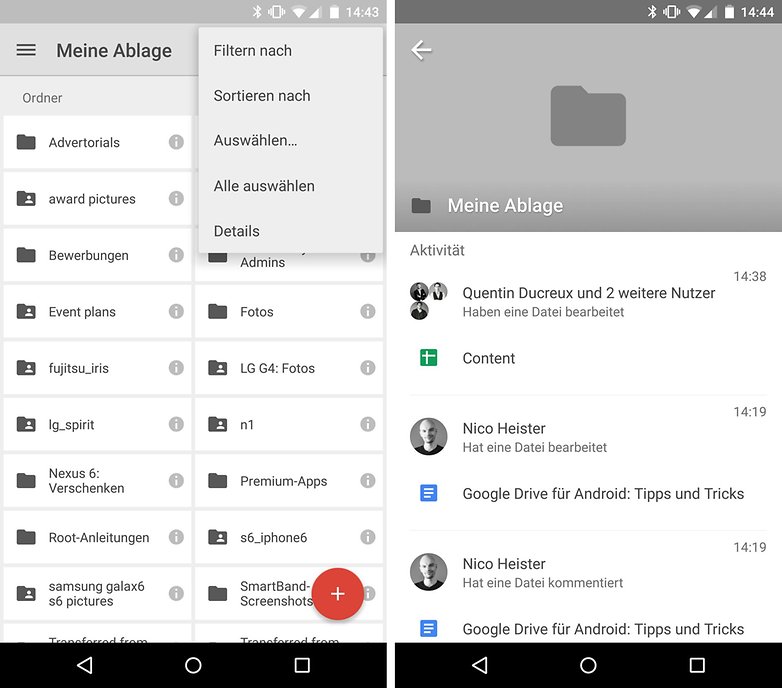Open the samsung galax6 s6 pictures folder

pyautogui.click(x=97, y=593)
